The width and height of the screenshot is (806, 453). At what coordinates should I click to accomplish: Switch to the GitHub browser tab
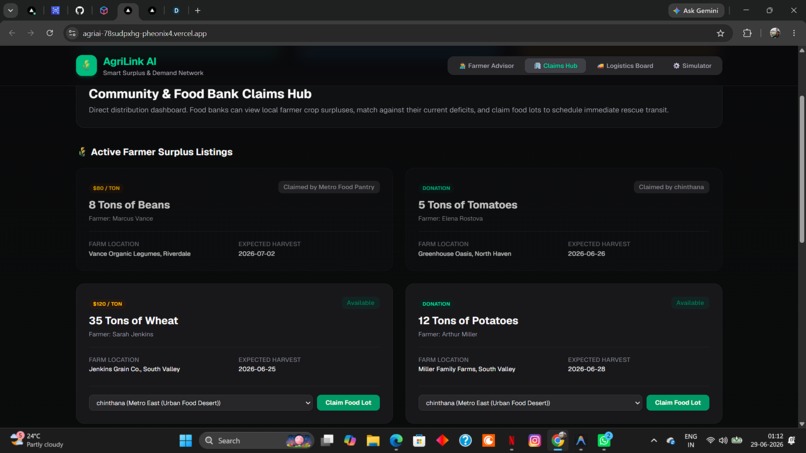(80, 10)
